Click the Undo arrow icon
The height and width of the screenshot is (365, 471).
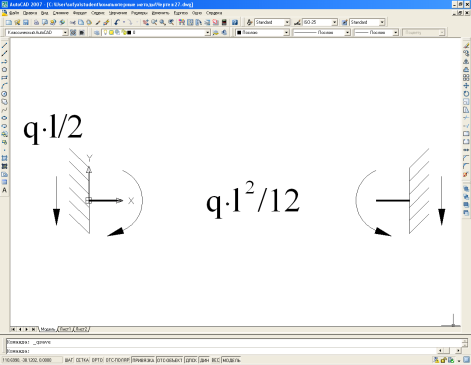(x=117, y=22)
